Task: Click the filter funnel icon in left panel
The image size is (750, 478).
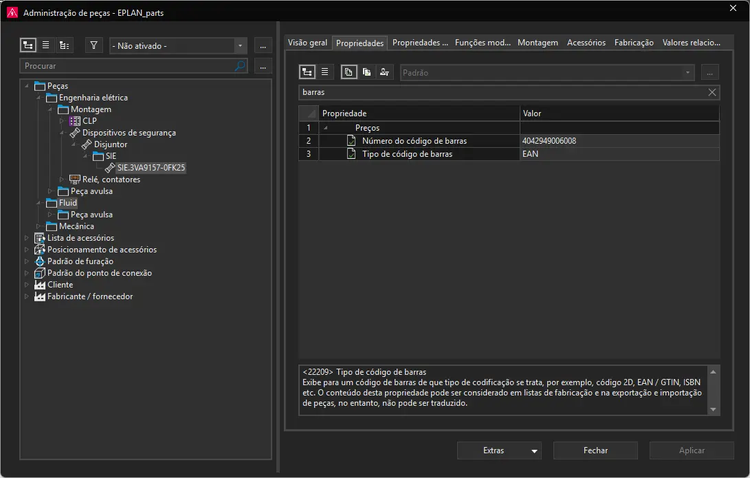Action: (93, 45)
